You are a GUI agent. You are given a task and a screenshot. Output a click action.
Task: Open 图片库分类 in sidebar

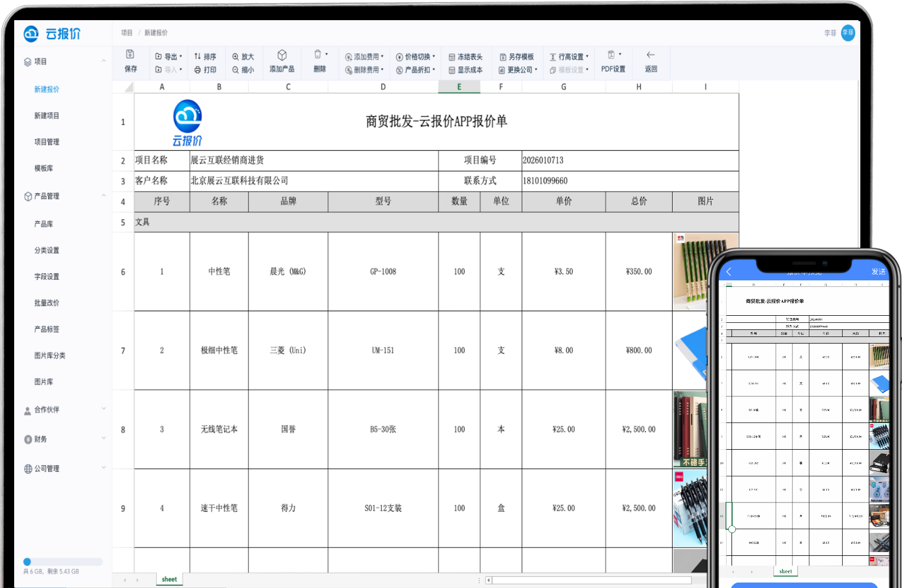50,356
